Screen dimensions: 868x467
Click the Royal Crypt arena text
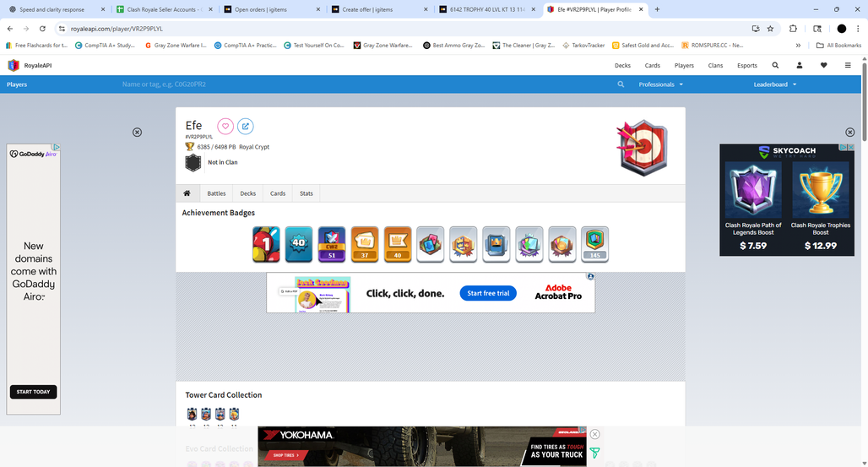click(254, 147)
